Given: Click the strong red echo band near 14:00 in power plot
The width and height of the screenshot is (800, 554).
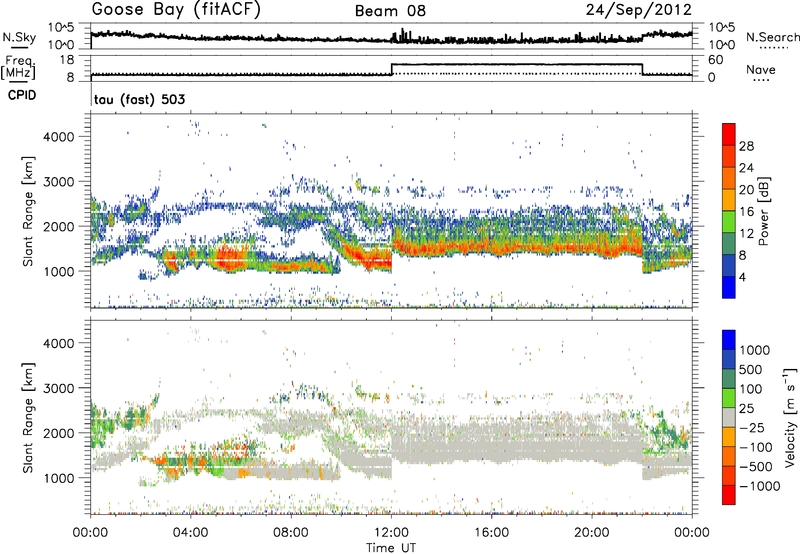Looking at the screenshot, I should pos(439,248).
